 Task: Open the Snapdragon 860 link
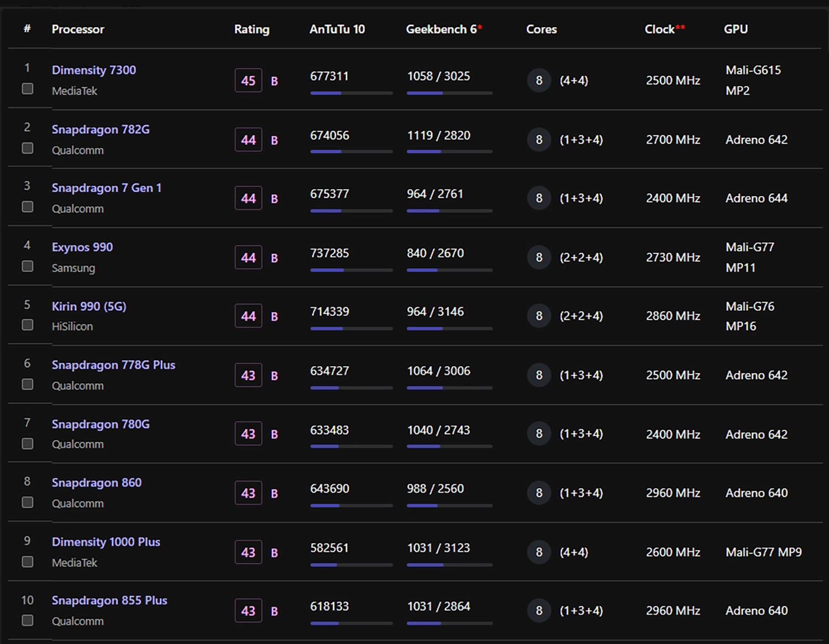coord(97,483)
